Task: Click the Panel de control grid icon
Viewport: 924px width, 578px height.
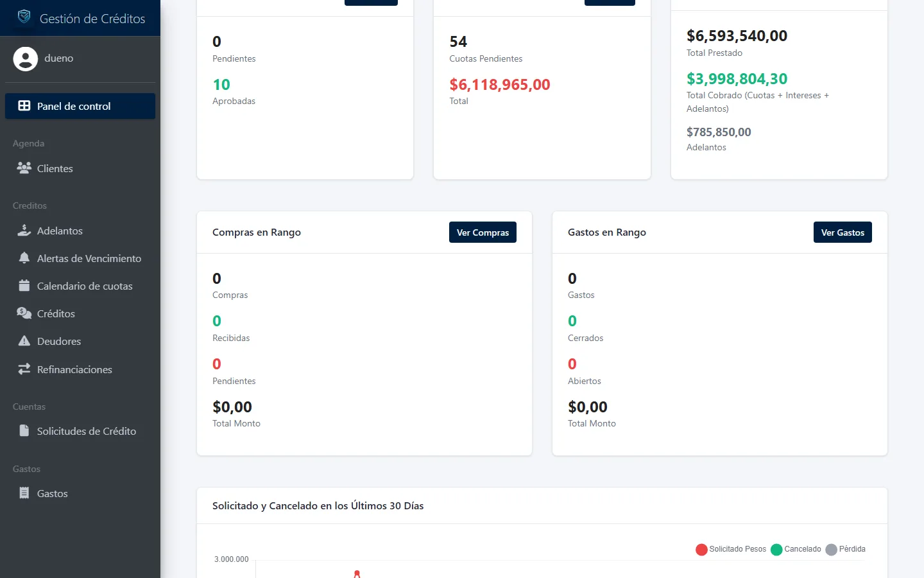Action: click(24, 106)
